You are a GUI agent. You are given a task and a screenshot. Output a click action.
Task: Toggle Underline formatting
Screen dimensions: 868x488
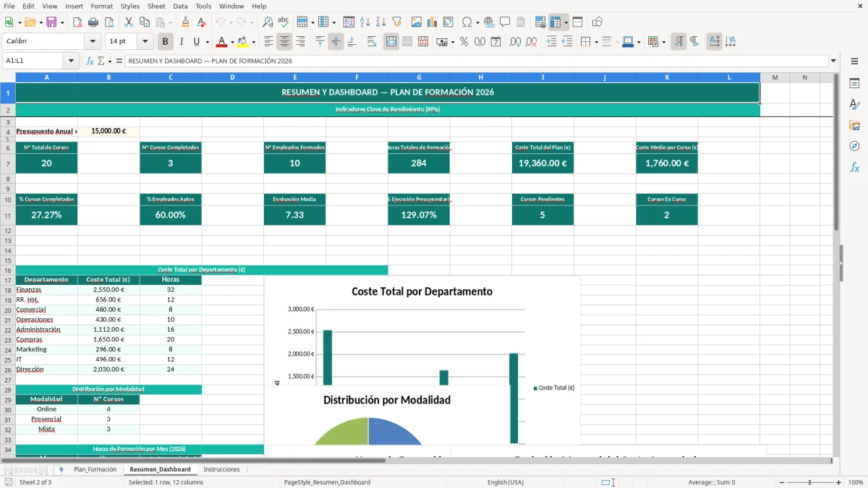click(197, 42)
